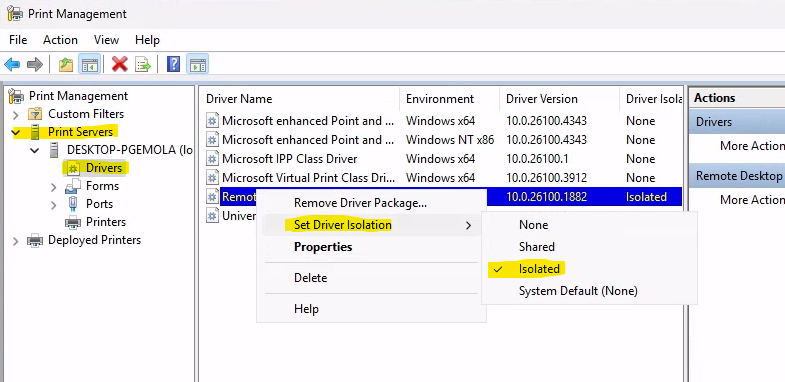
Task: Click the Universal driver row icon
Action: coord(213,216)
